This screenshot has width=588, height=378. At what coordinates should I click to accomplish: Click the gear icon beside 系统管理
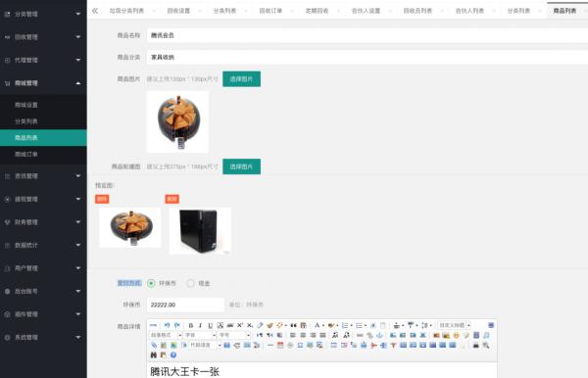(7, 337)
